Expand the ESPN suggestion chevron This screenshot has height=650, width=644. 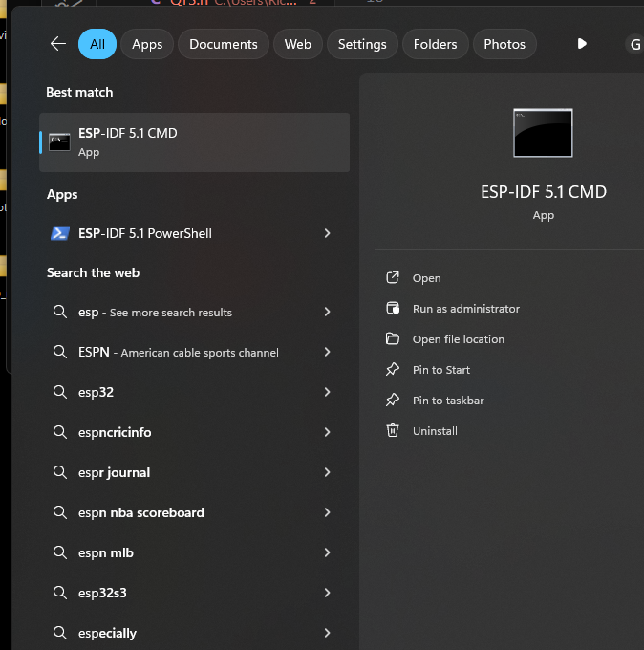(x=328, y=352)
